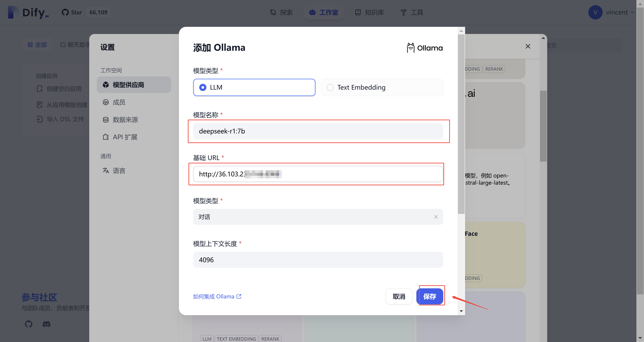This screenshot has width=644, height=342.
Task: Click the 语言 translate icon
Action: pos(106,171)
